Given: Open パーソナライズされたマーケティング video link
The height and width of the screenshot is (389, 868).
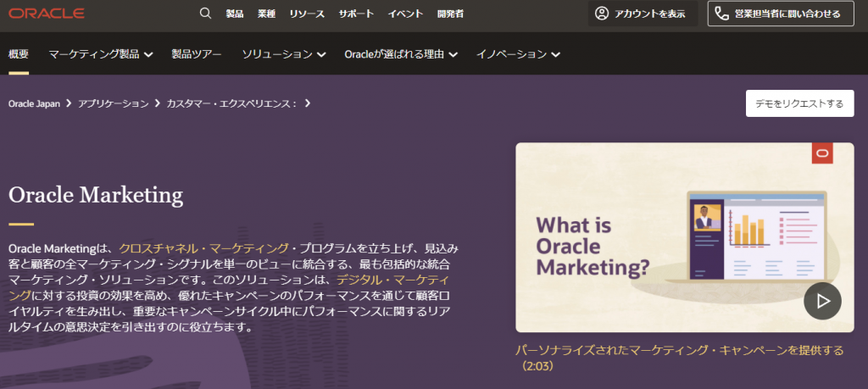Looking at the screenshot, I should coord(680,358).
